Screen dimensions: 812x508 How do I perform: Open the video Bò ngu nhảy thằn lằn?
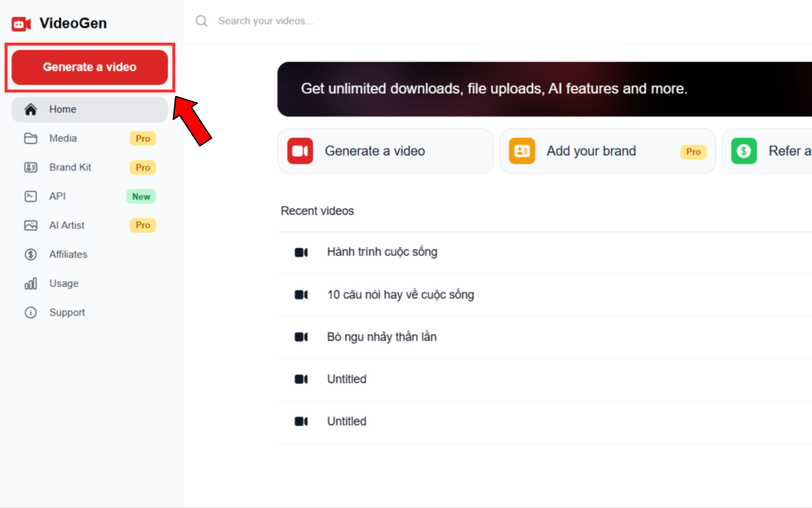[x=545, y=337]
